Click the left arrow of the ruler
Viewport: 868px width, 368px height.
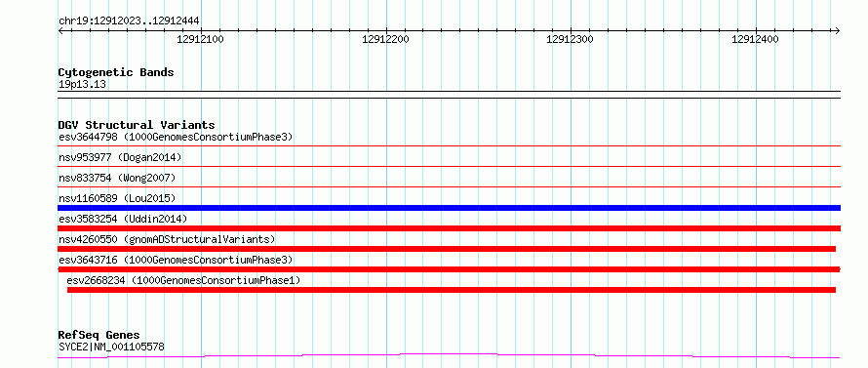pos(60,30)
